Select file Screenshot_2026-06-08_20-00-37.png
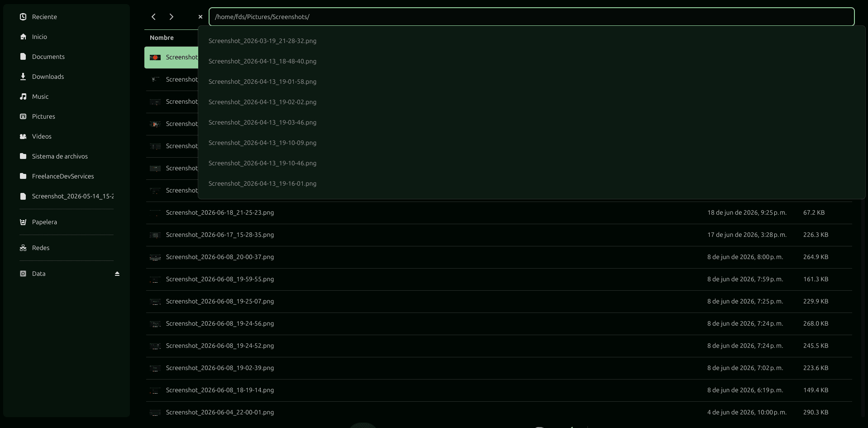Screen dimensions: 868x428 pos(499,257)
